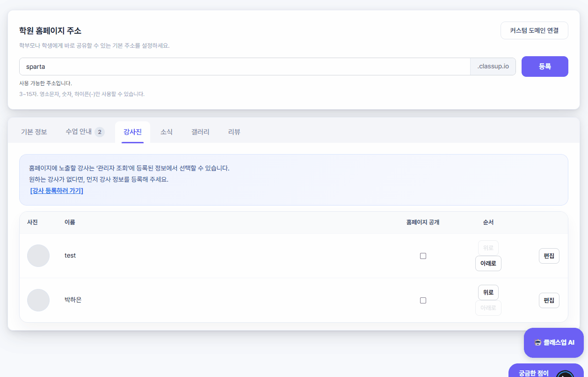Select the 소식 tab
Viewport: 588px width, 377px height.
(167, 132)
